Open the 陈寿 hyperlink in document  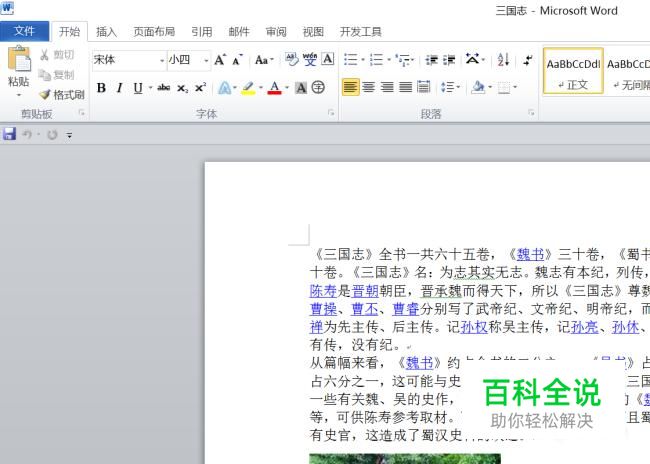323,291
